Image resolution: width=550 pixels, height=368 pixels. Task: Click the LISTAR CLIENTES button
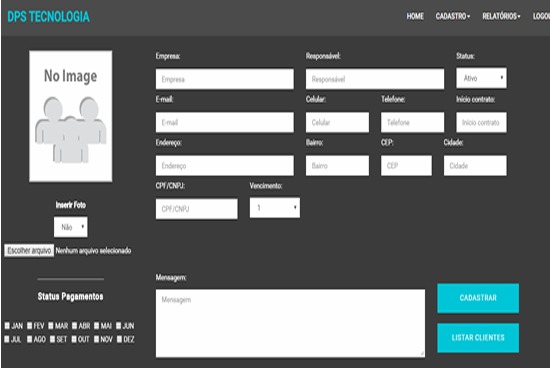point(478,338)
